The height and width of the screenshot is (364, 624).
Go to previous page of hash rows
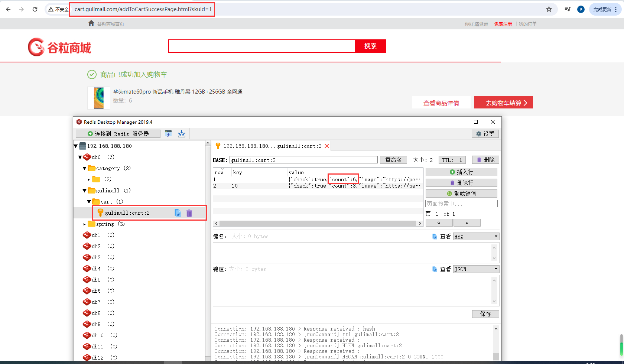[x=439, y=222]
